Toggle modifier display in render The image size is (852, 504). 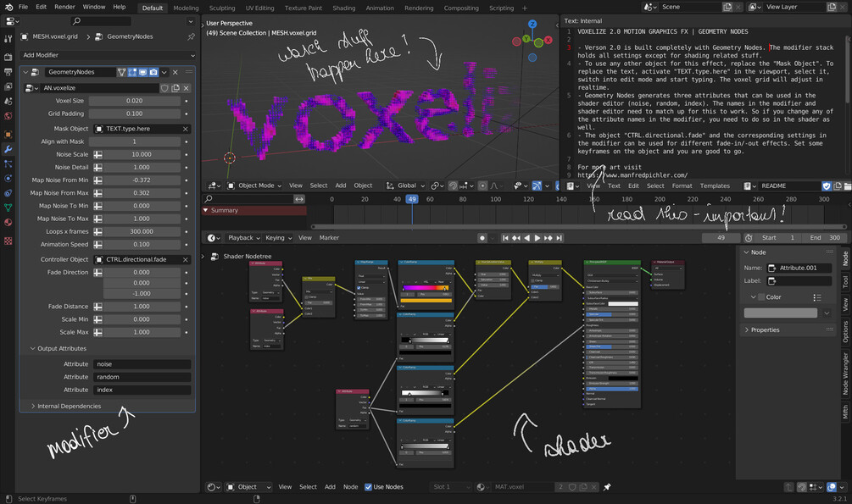click(x=153, y=72)
